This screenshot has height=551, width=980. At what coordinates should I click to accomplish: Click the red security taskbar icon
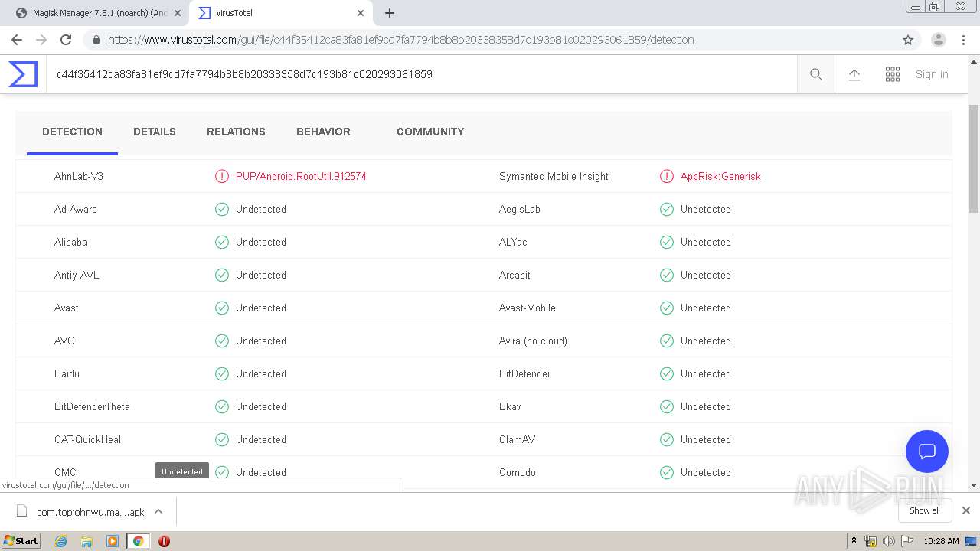164,541
